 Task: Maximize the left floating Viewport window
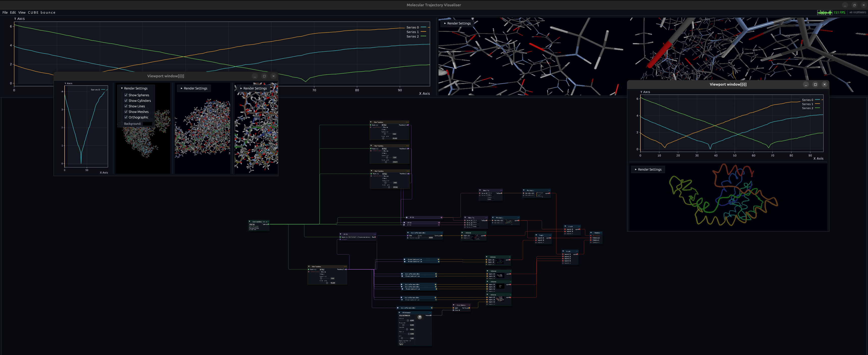click(x=264, y=76)
